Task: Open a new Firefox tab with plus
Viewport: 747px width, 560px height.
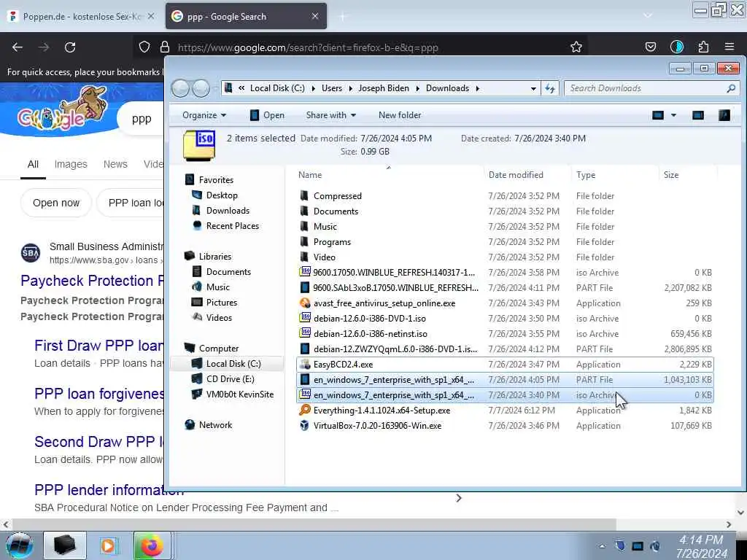Action: pyautogui.click(x=343, y=17)
